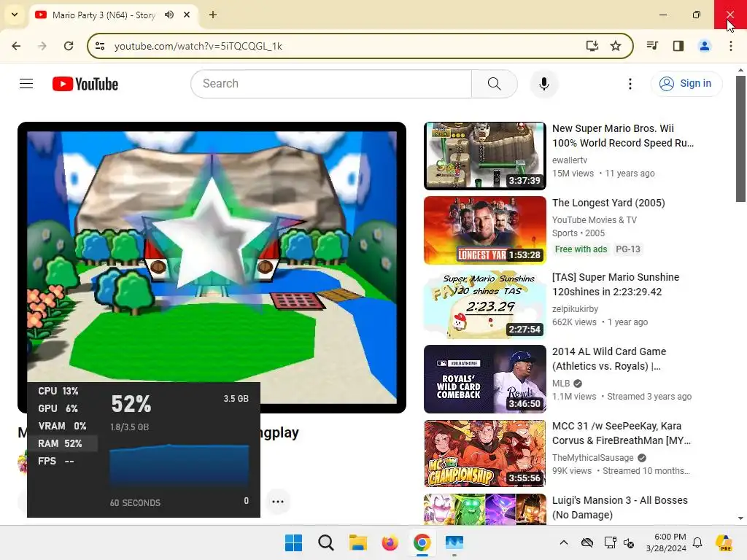Select FPS row in performance overlay
The height and width of the screenshot is (560, 747).
click(55, 461)
